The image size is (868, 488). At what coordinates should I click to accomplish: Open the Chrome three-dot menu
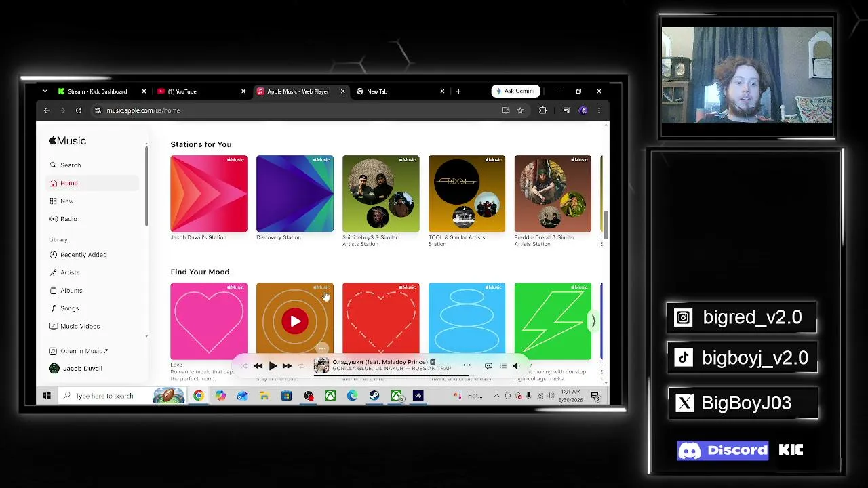(x=599, y=110)
